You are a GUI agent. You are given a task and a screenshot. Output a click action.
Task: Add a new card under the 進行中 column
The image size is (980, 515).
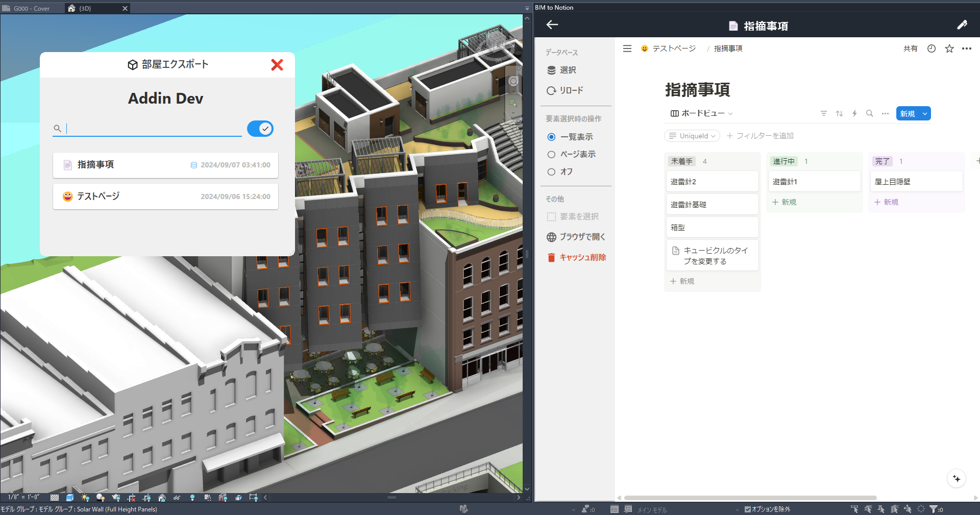(785, 202)
